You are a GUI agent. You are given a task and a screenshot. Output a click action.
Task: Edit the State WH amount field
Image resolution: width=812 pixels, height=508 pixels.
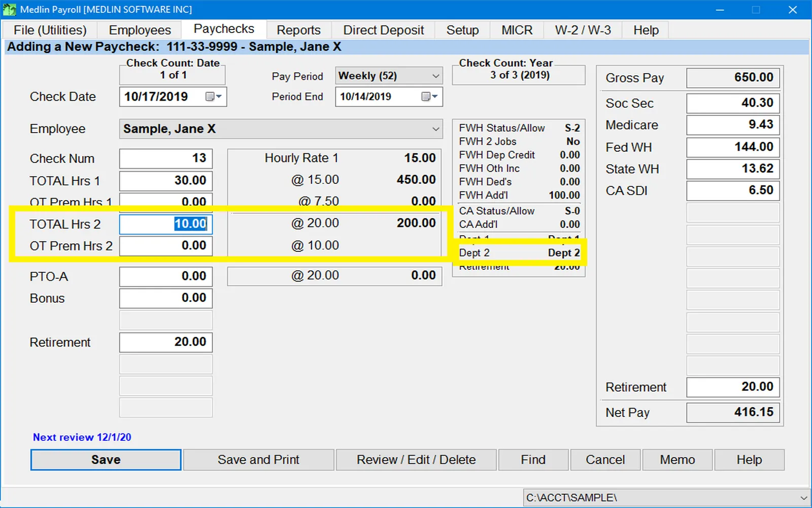coord(733,169)
